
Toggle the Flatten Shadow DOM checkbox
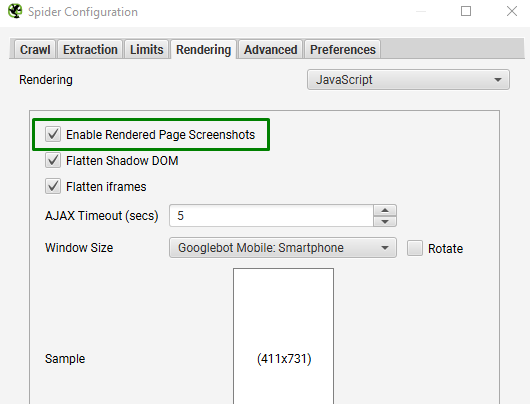[x=53, y=160]
